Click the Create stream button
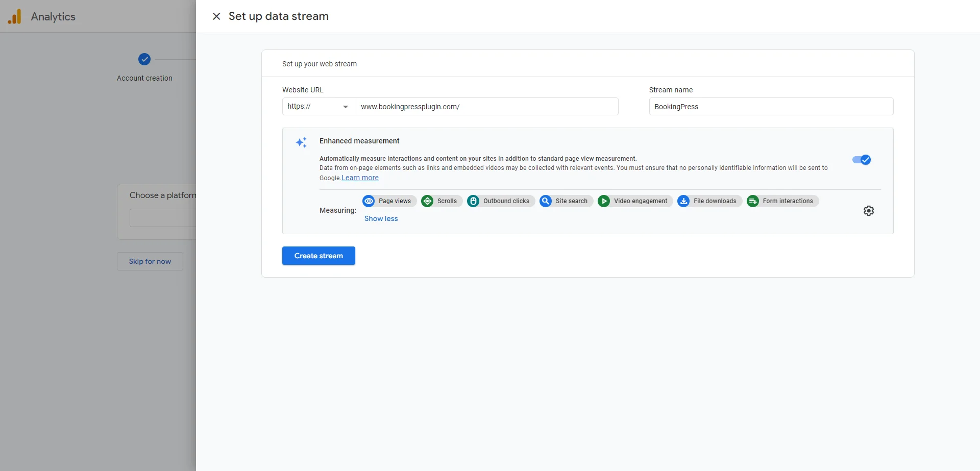Screen dimensions: 980x471 click(x=318, y=256)
